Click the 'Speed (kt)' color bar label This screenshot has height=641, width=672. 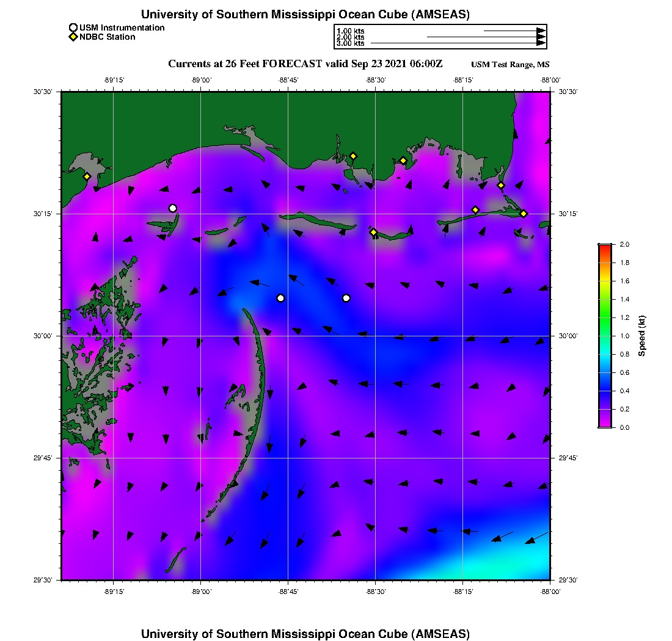coord(641,336)
